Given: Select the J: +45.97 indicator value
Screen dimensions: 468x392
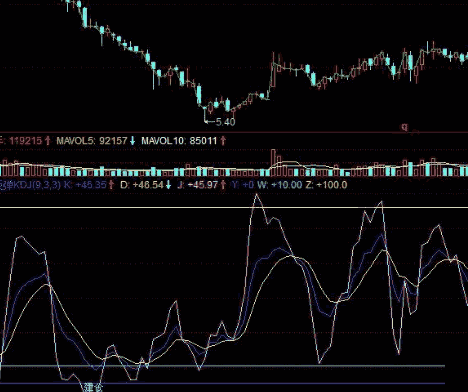Looking at the screenshot, I should 198,185.
